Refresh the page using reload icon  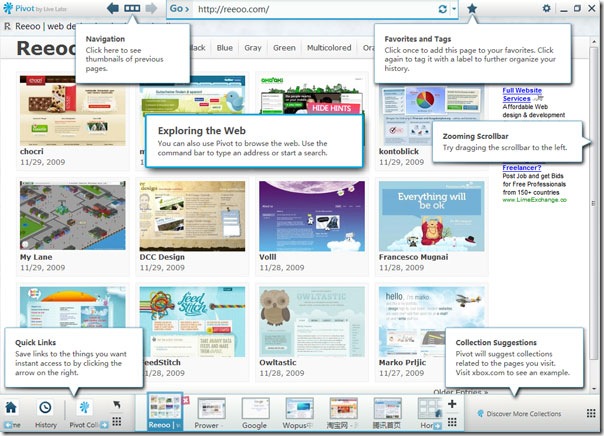tap(443, 9)
